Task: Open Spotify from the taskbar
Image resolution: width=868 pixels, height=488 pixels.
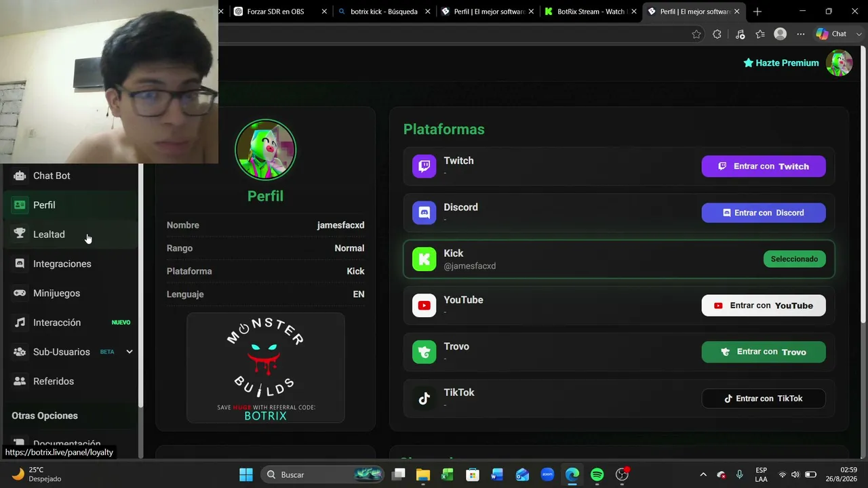Action: tap(597, 474)
